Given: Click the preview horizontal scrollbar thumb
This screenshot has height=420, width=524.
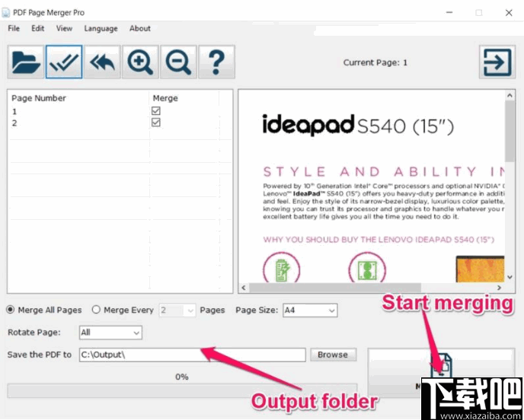Looking at the screenshot, I should 335,288.
